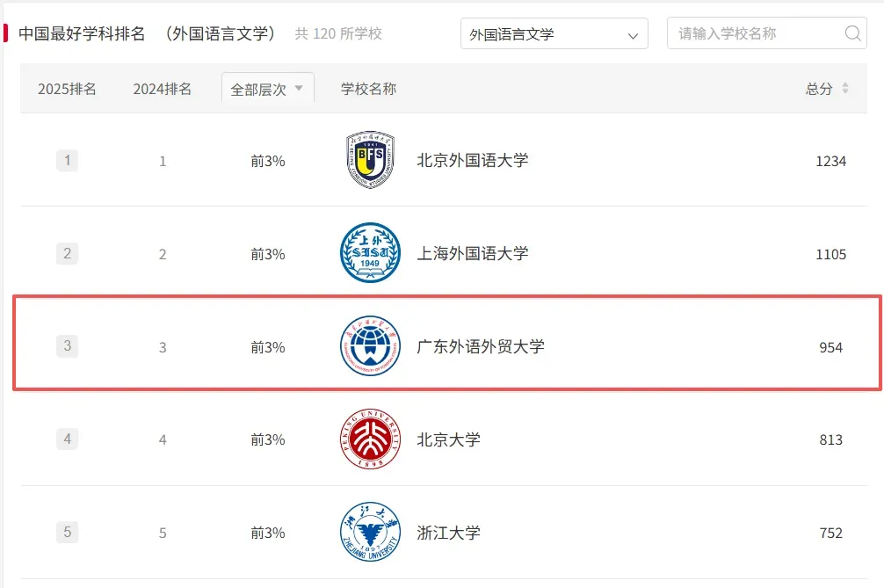This screenshot has height=588, width=884.
Task: Click the Peking University red logo
Action: 370,439
